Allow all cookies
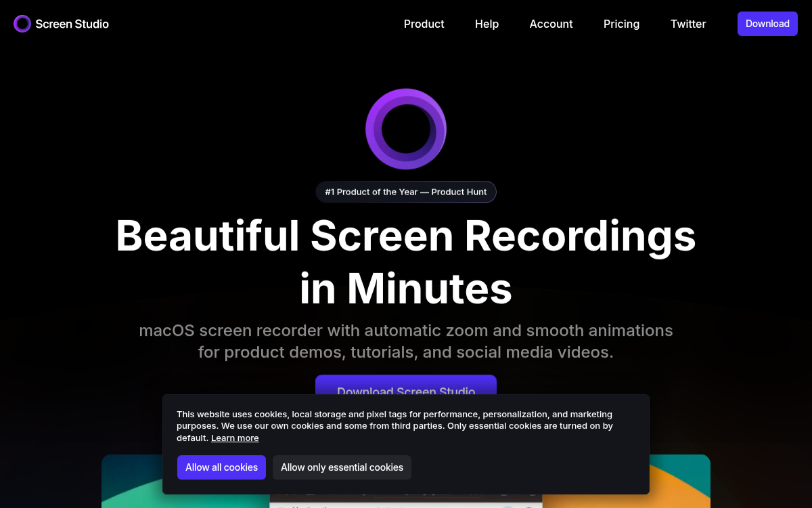The height and width of the screenshot is (508, 812). (221, 467)
